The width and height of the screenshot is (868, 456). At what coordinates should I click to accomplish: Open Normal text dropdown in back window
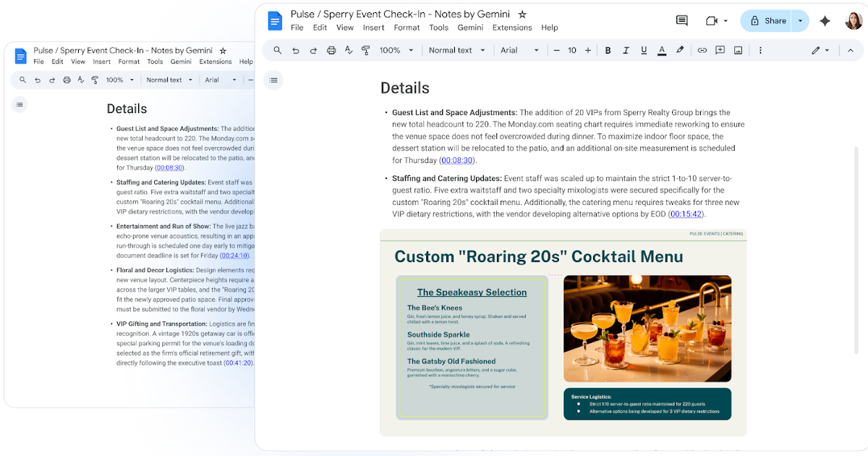(170, 80)
